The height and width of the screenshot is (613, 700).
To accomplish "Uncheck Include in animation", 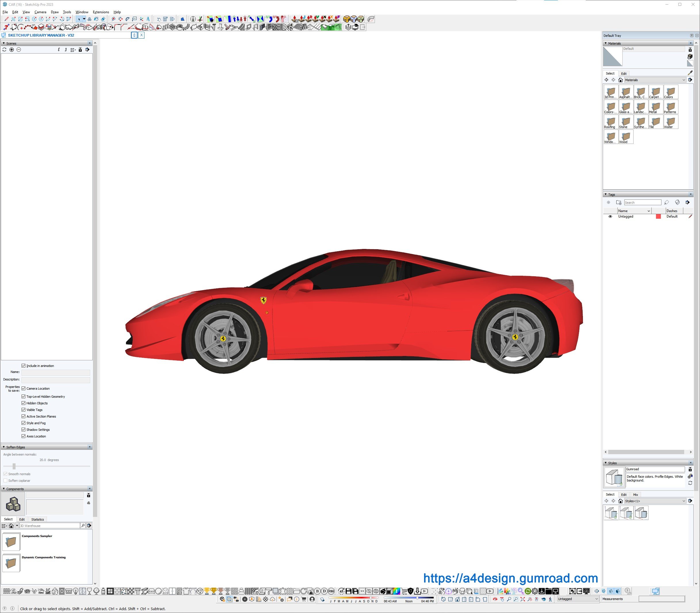I will (24, 366).
